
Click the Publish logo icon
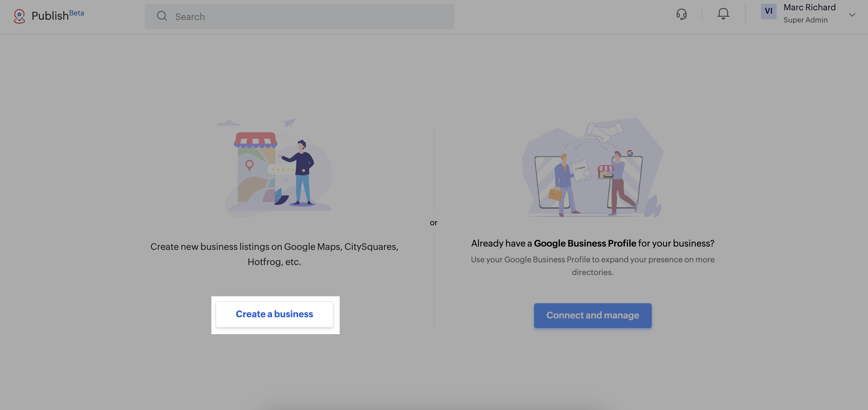pyautogui.click(x=19, y=16)
